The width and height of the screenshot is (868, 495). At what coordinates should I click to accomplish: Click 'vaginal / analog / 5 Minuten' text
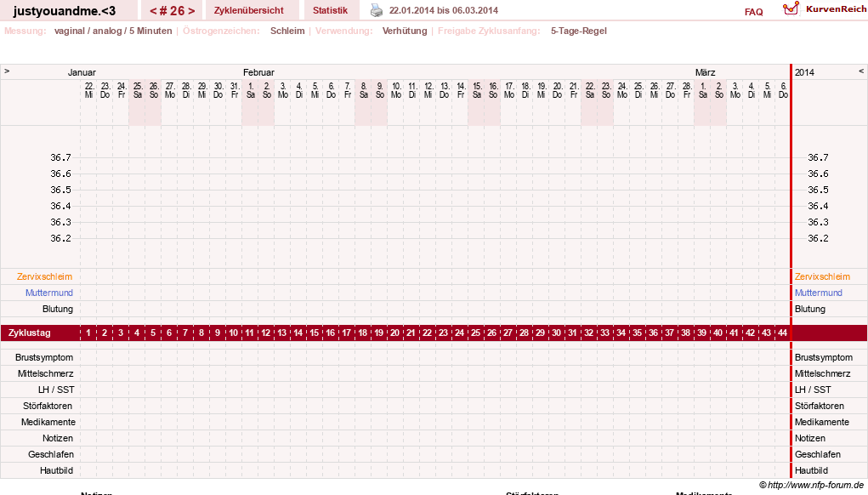(113, 31)
